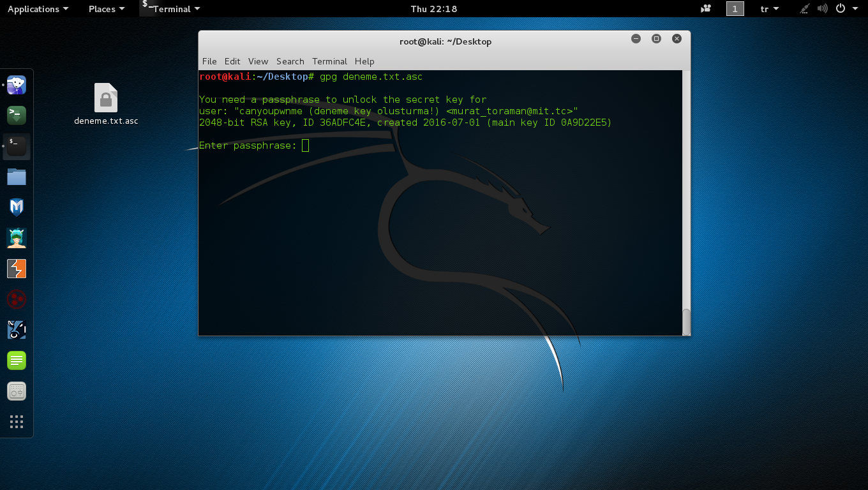Click the volume speaker icon in top bar

[x=822, y=9]
